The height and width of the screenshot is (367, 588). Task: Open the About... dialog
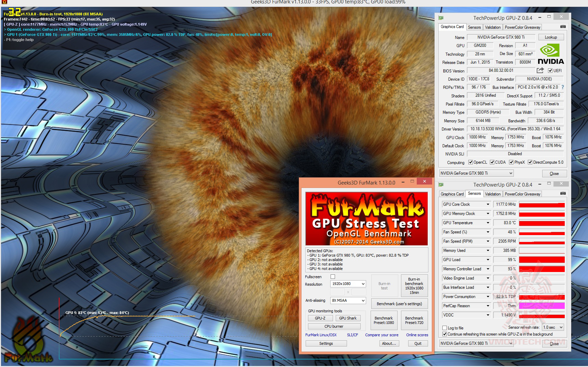389,343
